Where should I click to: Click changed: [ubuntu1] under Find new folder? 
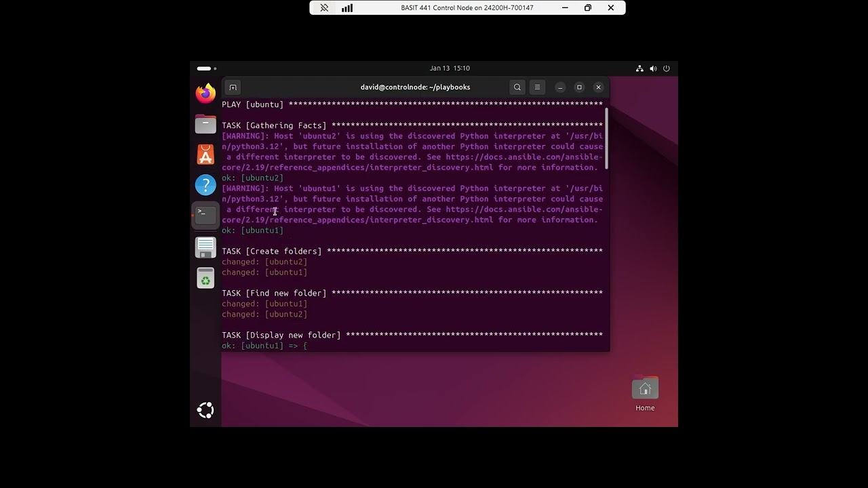coord(264,304)
